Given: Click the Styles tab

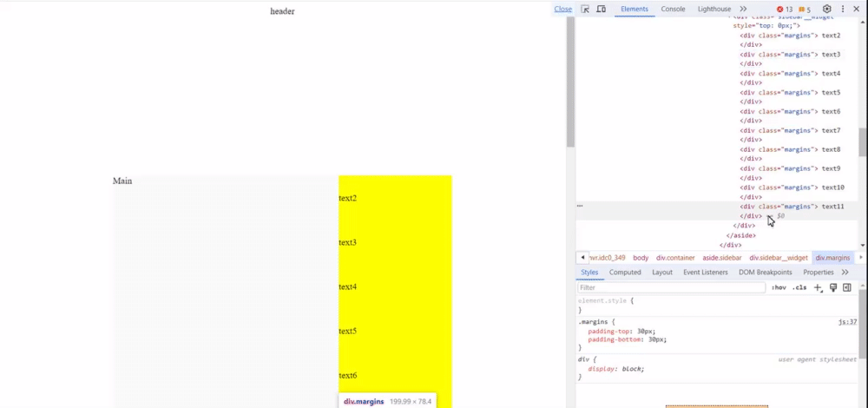Looking at the screenshot, I should pos(589,273).
